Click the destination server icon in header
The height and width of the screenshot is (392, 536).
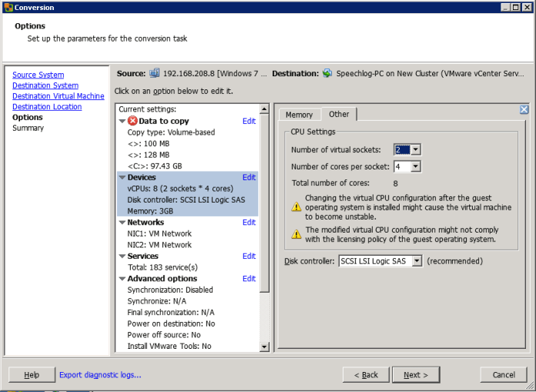tap(327, 73)
